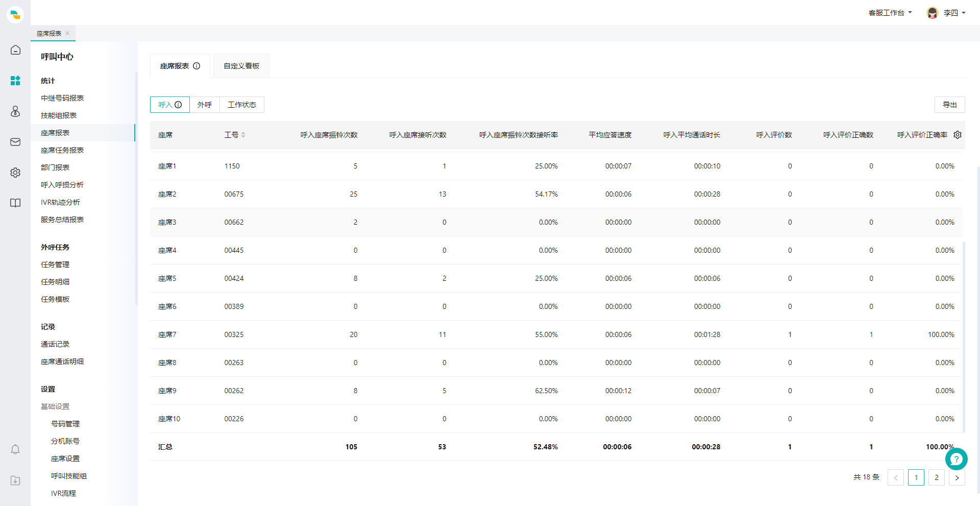
Task: Switch to the 外呼 report filter
Action: click(x=205, y=105)
